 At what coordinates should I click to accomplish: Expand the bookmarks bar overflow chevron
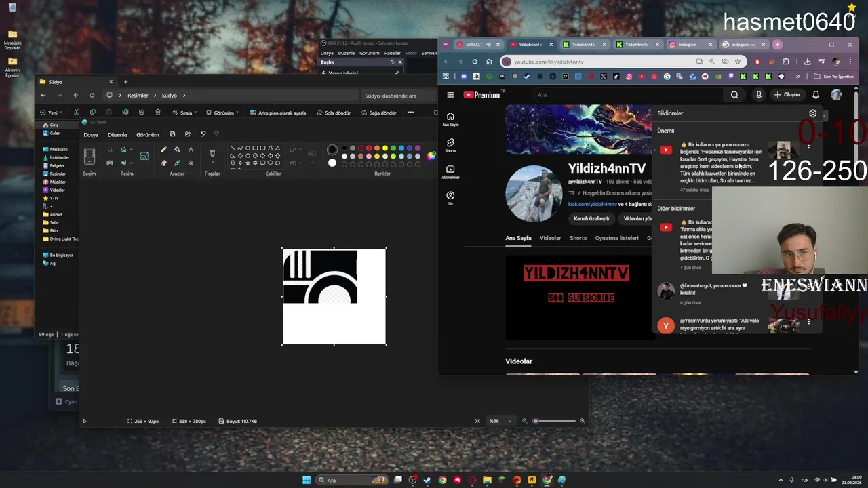pyautogui.click(x=797, y=77)
